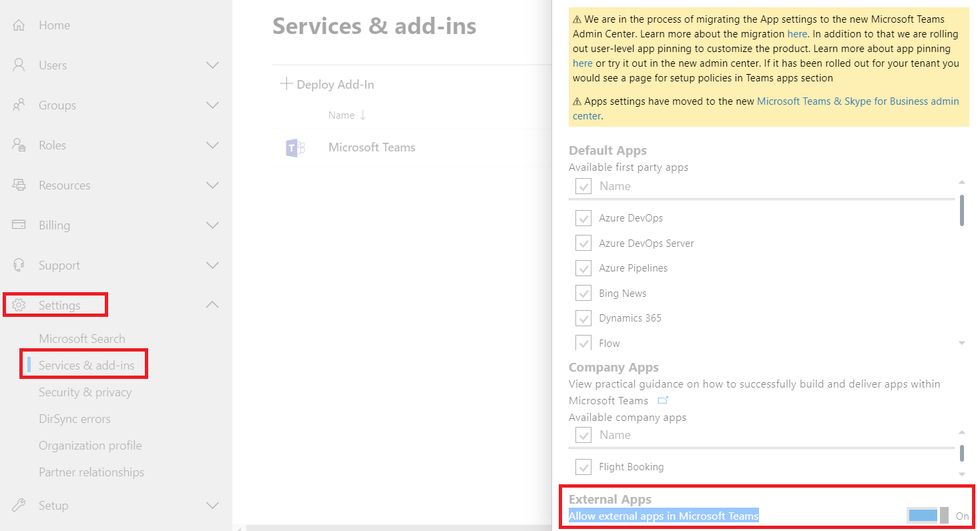980x531 pixels.
Task: Turn off Allow external apps toggle
Action: point(927,516)
